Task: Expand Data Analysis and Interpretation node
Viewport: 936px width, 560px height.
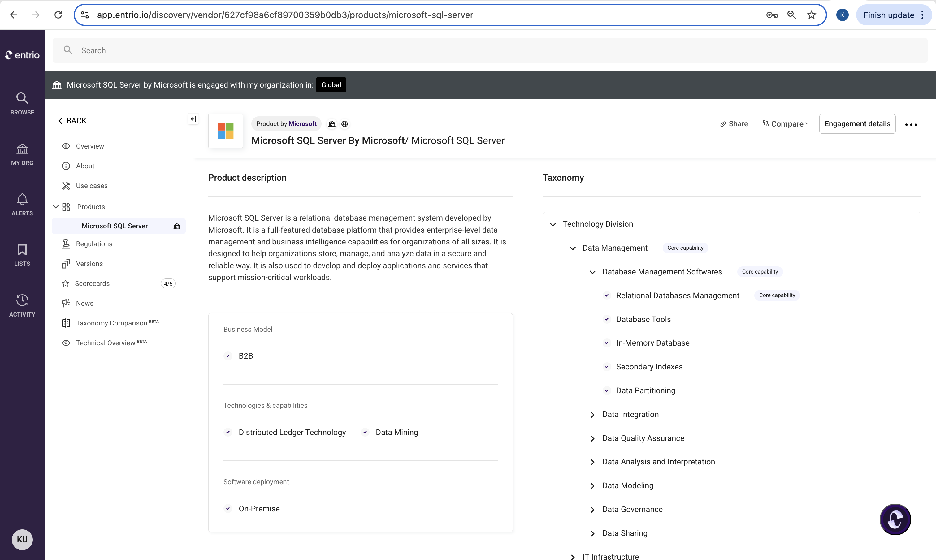Action: (x=592, y=462)
